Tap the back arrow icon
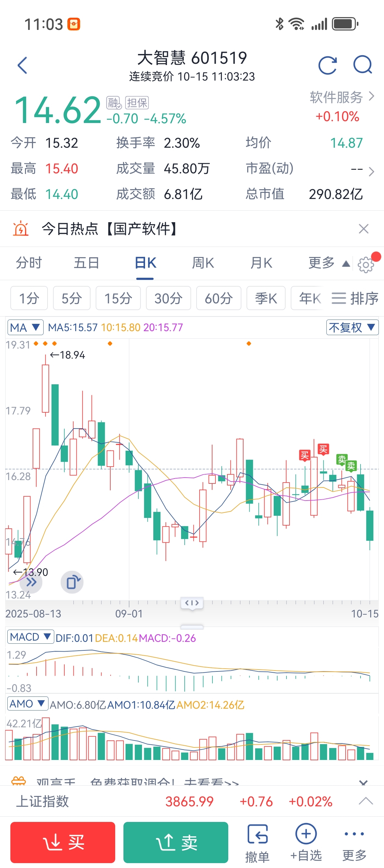The width and height of the screenshot is (384, 868). pos(22,65)
